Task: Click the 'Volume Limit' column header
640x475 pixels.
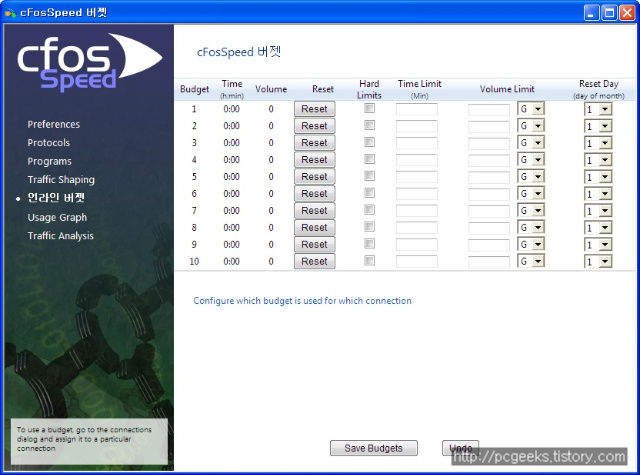Action: (x=507, y=89)
